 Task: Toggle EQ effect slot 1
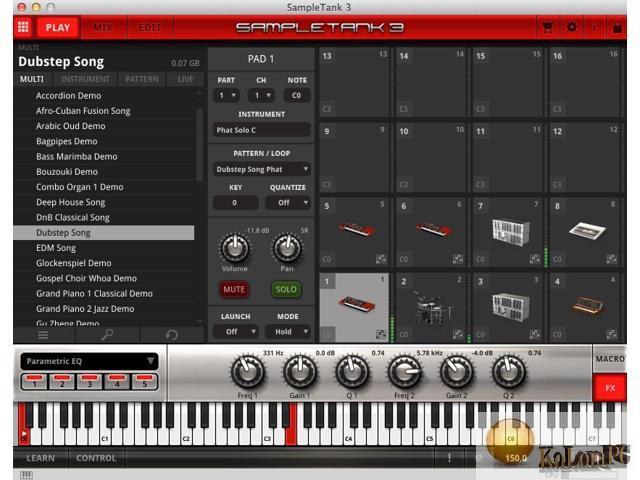coord(34,381)
